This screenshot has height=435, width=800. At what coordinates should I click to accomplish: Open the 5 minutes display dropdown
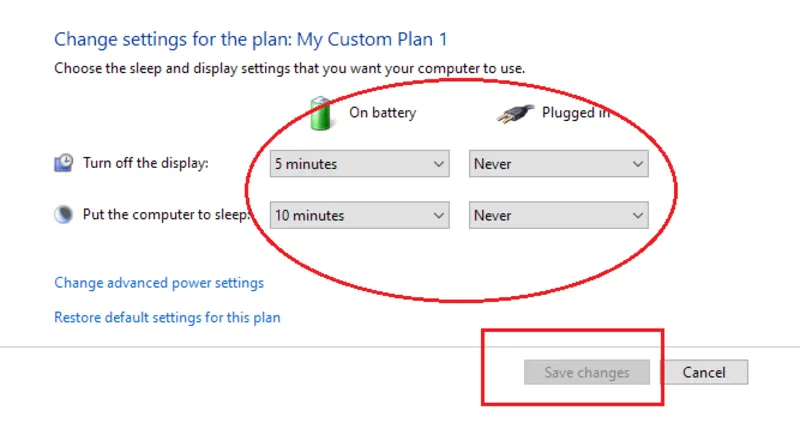pos(360,164)
